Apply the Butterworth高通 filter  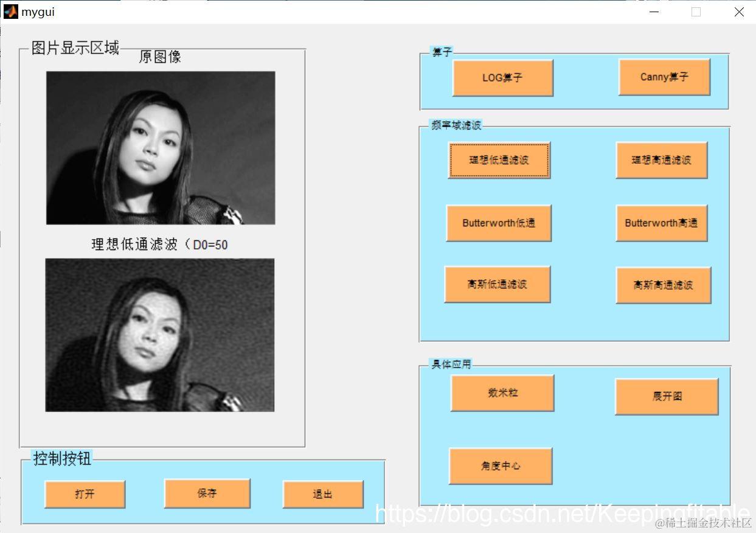click(661, 223)
